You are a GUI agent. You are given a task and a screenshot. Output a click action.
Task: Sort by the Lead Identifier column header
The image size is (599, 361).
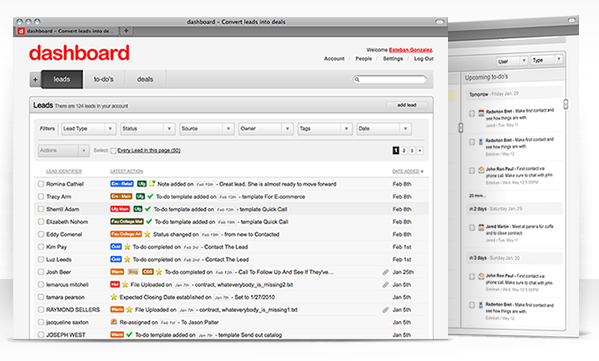pos(64,171)
